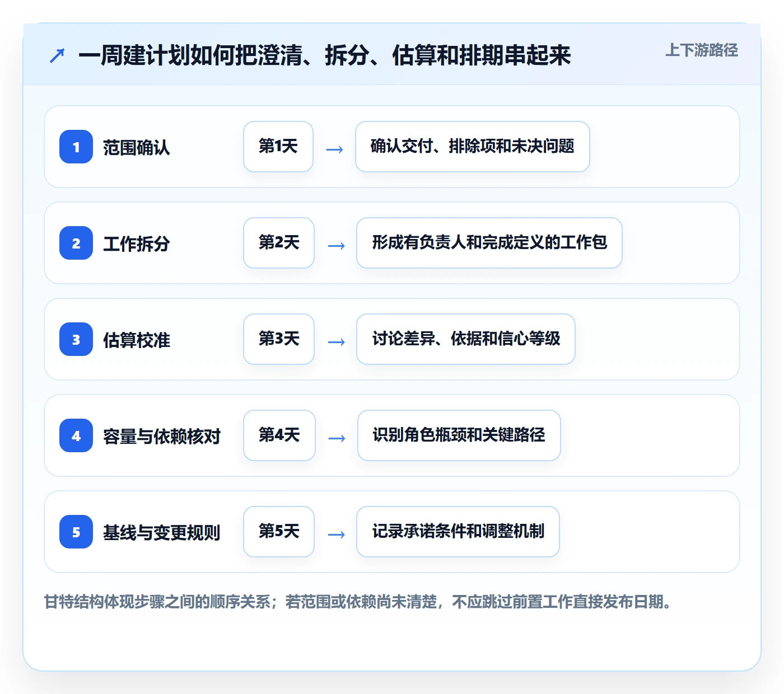Select the 范围确认 step label
The image size is (784, 694).
(137, 147)
